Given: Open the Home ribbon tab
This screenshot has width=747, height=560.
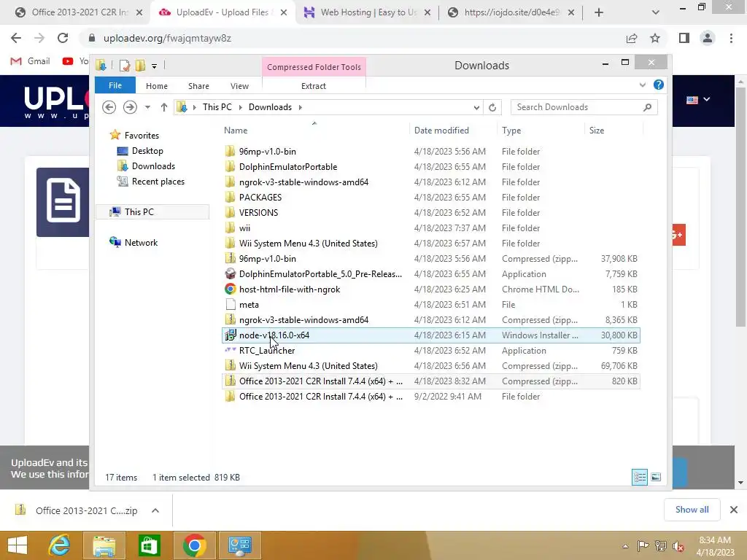Looking at the screenshot, I should click(157, 86).
